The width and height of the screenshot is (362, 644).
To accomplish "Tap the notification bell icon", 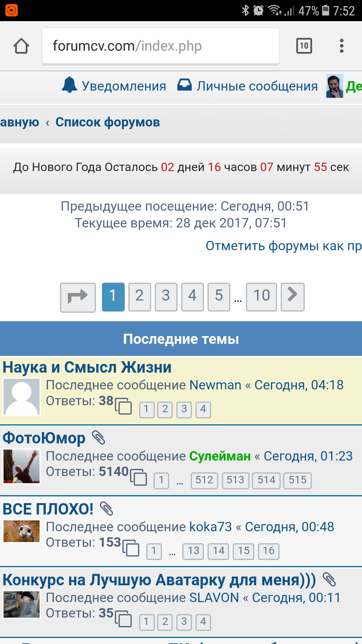I will point(69,85).
